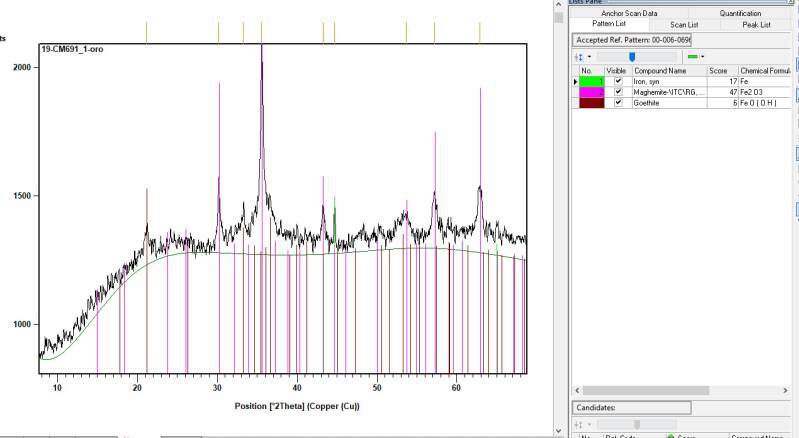
Task: Sort by the Compound Name column header
Action: (x=670, y=71)
